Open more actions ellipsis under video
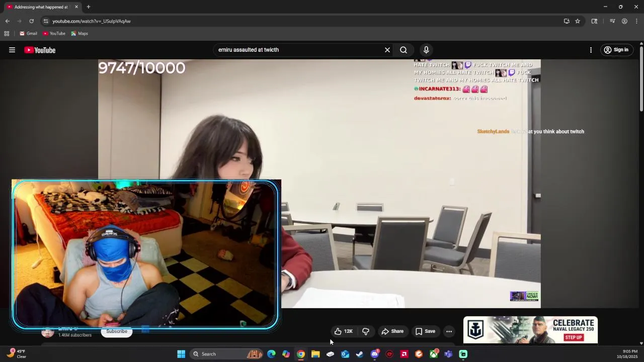The image size is (644, 362). pos(449,331)
